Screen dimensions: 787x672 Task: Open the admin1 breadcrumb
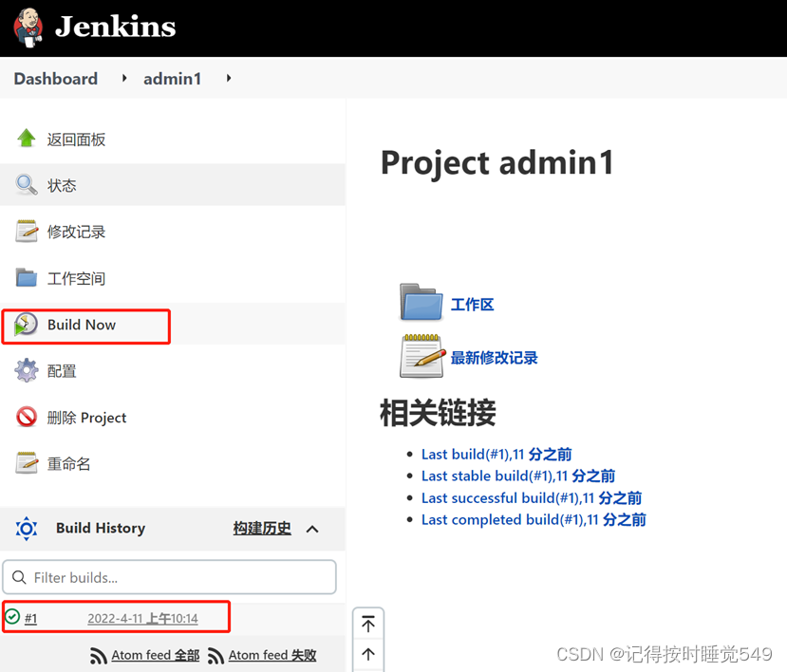pyautogui.click(x=172, y=79)
